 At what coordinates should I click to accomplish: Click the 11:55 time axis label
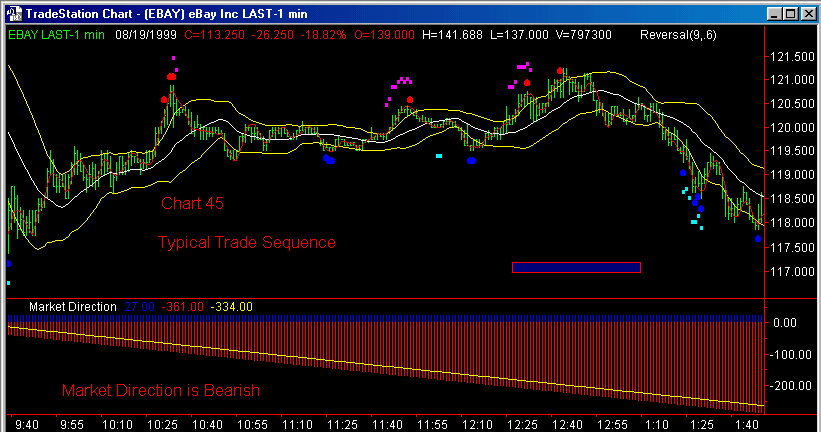coord(432,425)
